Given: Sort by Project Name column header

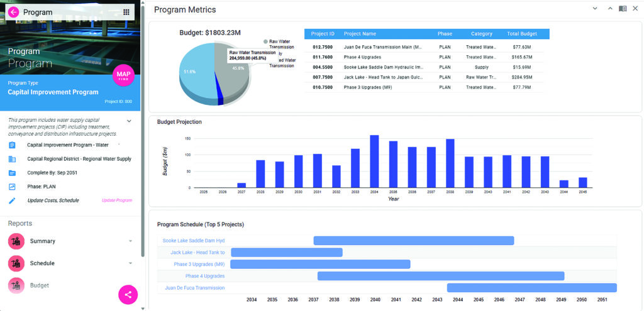Looking at the screenshot, I should point(360,34).
